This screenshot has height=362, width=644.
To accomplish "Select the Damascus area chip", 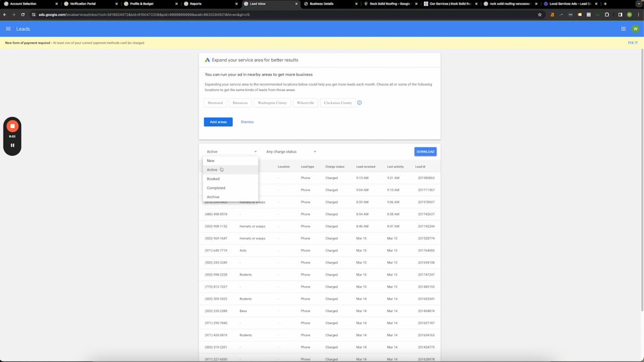I will pyautogui.click(x=240, y=103).
